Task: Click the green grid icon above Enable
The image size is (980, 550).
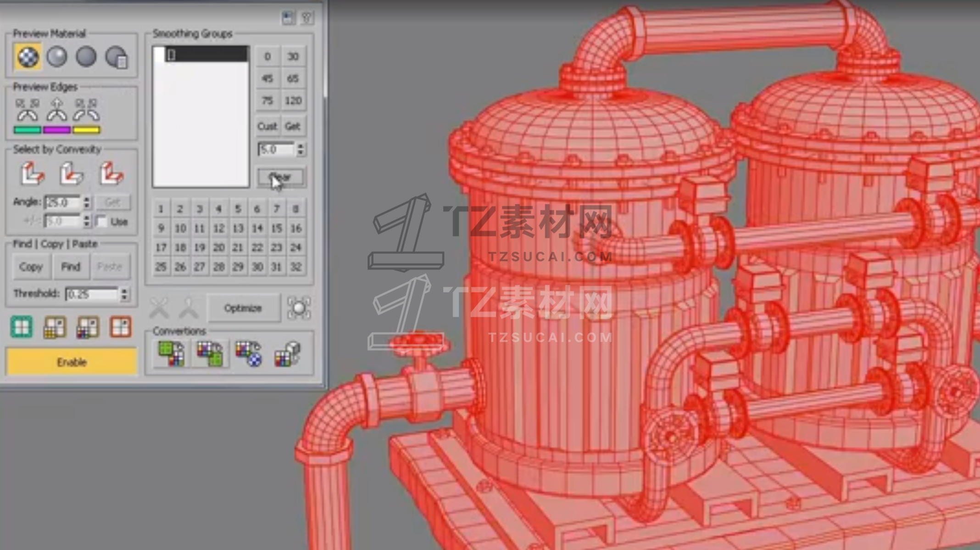Action: [22, 327]
